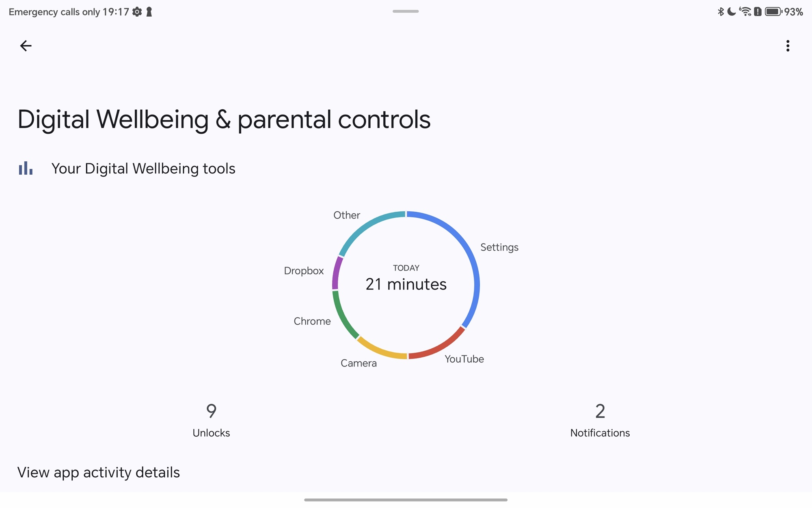Click the bar chart Wellbeing tools icon

pos(26,168)
